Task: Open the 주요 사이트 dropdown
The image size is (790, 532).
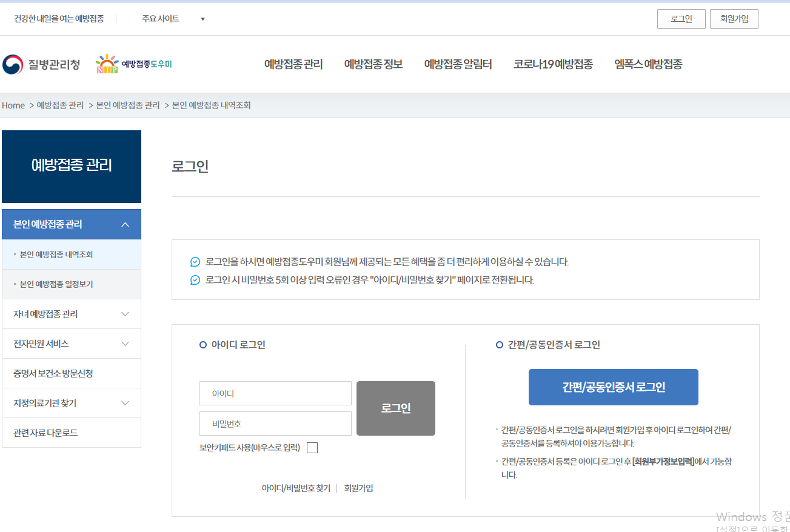Action: coord(173,19)
